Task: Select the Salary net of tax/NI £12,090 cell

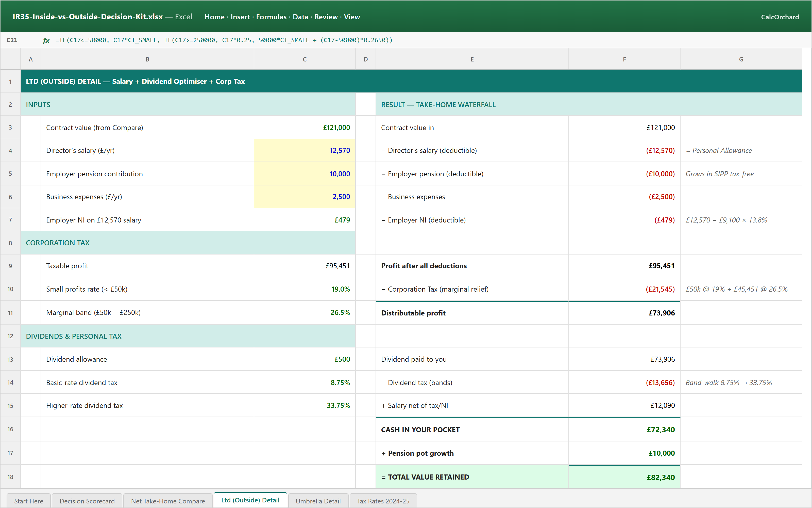Action: 624,406
